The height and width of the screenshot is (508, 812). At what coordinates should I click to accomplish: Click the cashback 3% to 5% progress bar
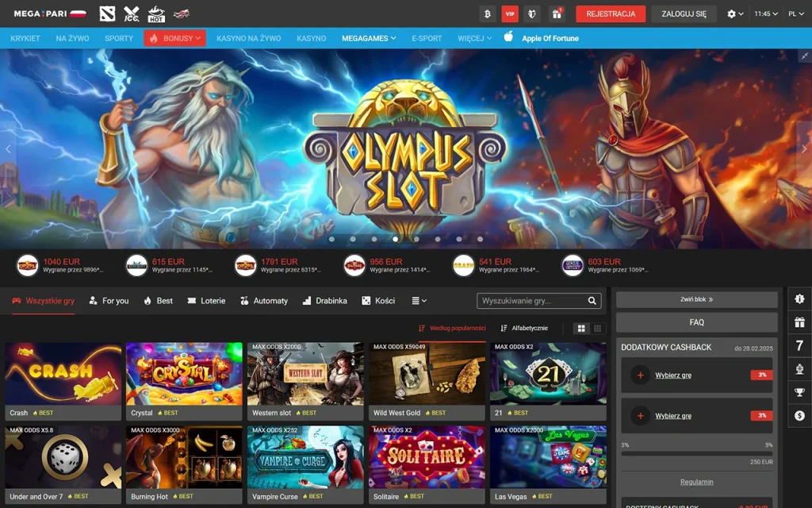(696, 453)
